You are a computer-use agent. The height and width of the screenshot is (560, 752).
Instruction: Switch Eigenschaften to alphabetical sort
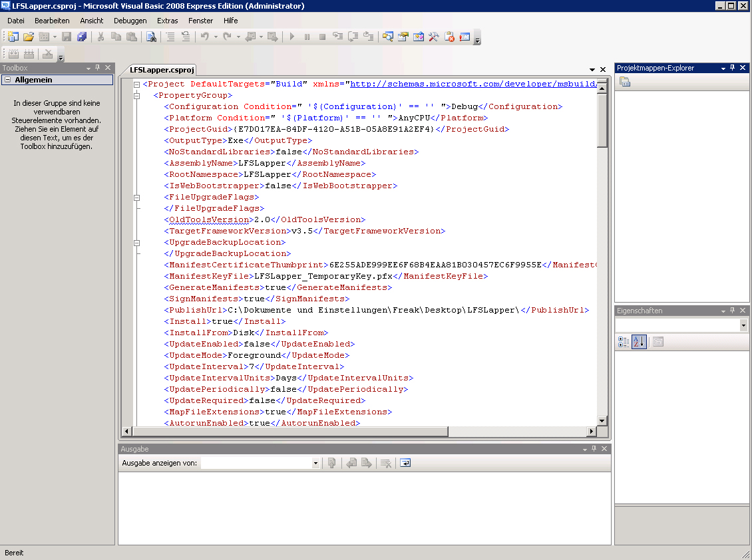point(639,342)
